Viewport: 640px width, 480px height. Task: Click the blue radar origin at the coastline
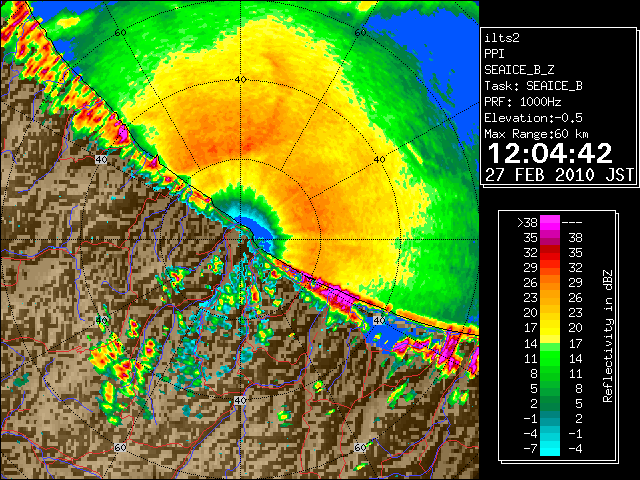(x=256, y=231)
